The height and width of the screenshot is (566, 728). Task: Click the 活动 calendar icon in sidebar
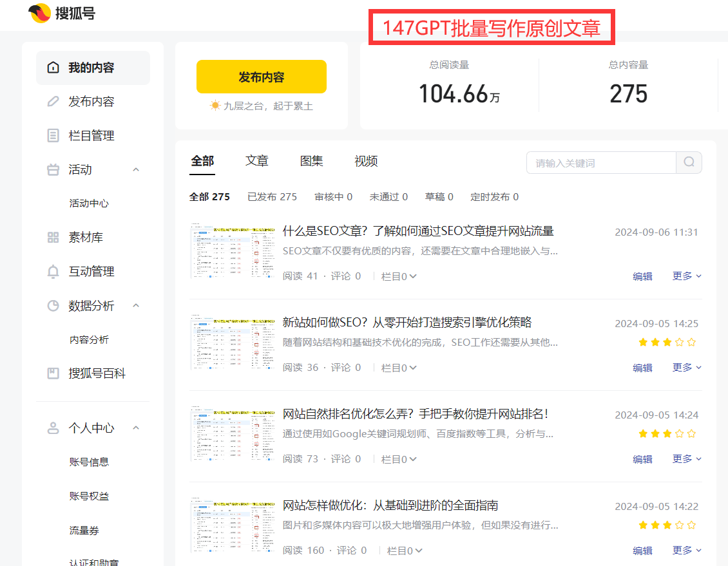click(53, 169)
